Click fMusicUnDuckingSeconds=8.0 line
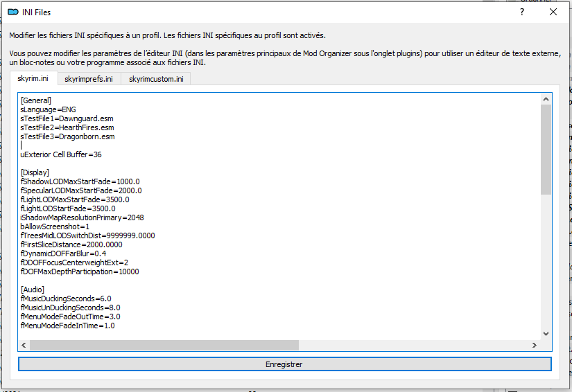The height and width of the screenshot is (392, 572). pos(70,308)
